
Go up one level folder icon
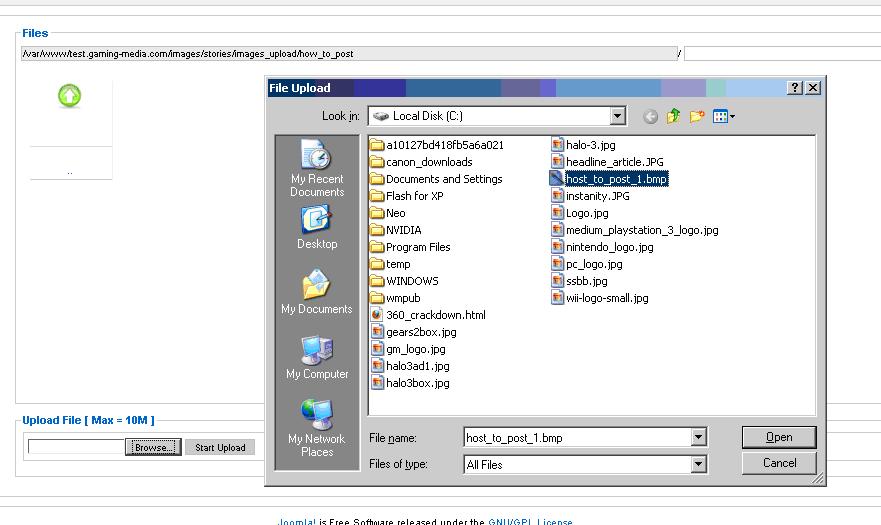coord(673,116)
